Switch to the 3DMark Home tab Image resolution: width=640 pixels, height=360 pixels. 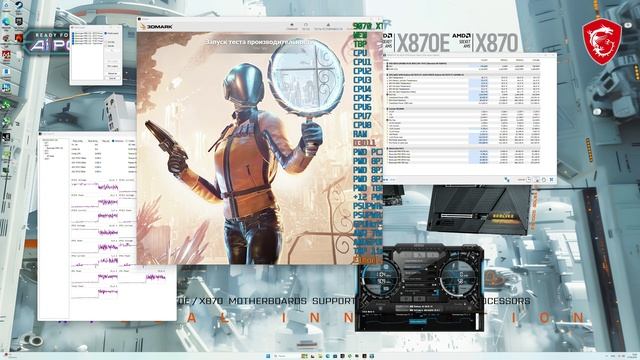point(292,27)
